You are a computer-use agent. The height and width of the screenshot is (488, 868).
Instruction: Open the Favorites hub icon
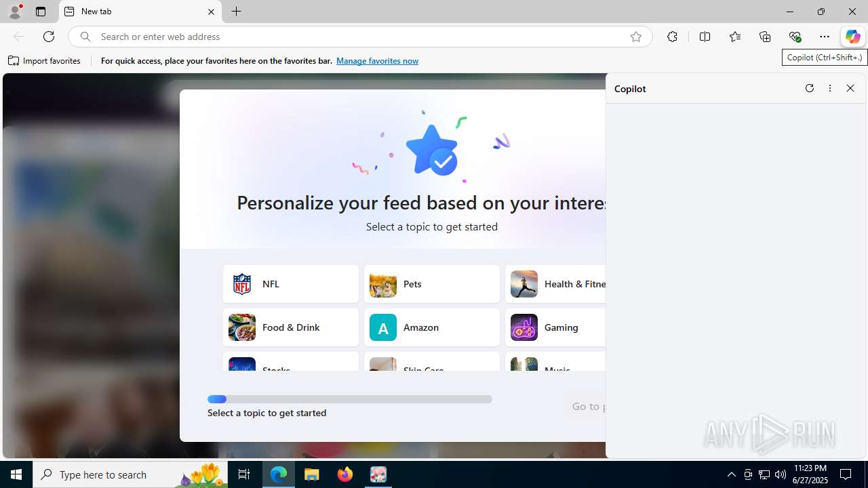click(734, 37)
